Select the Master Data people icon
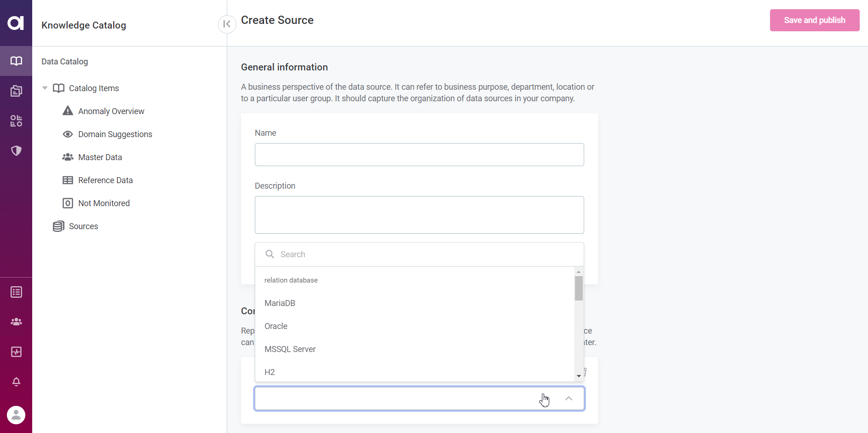868x433 pixels. (68, 156)
